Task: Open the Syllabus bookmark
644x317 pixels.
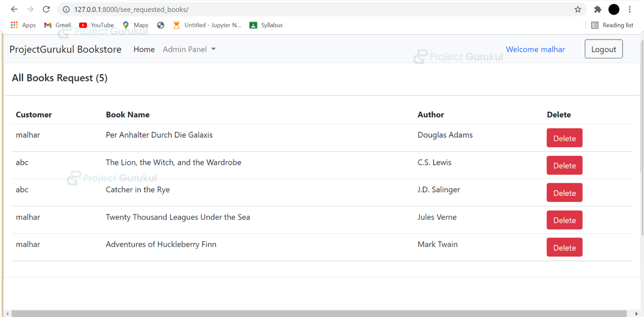Action: tap(265, 25)
